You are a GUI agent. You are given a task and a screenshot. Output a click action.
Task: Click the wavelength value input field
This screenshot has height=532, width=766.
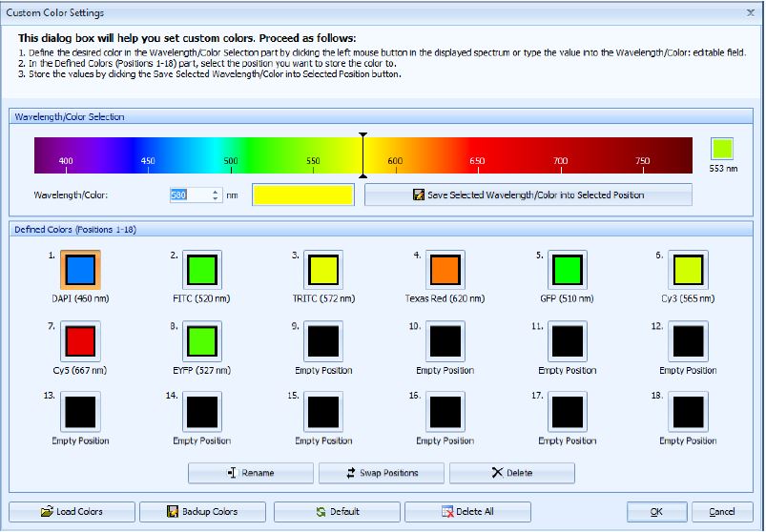click(188, 194)
